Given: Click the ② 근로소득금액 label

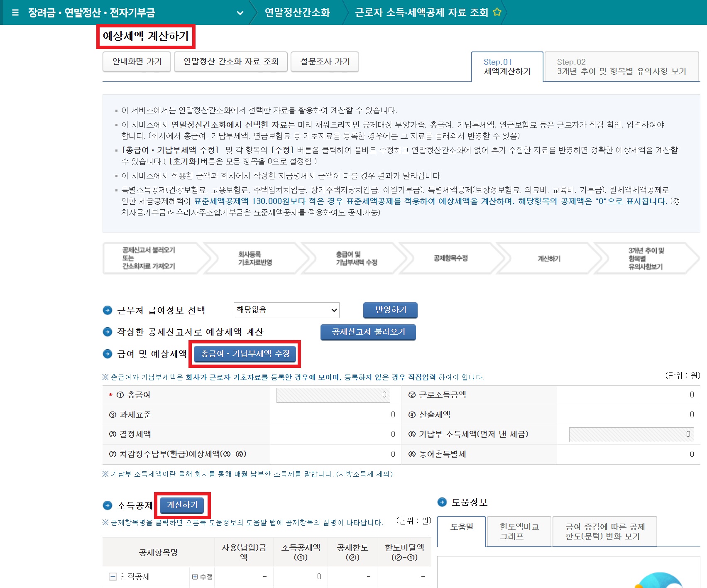Looking at the screenshot, I should click(437, 395).
